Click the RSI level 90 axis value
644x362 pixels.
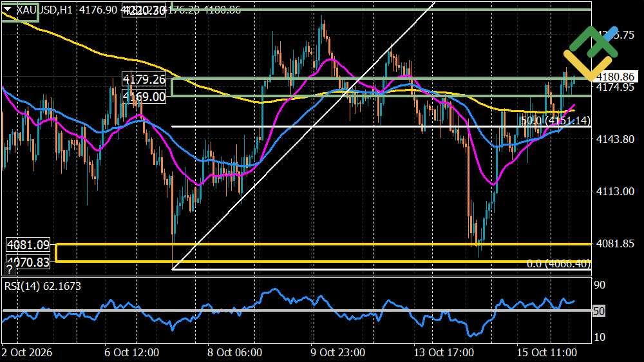(600, 285)
